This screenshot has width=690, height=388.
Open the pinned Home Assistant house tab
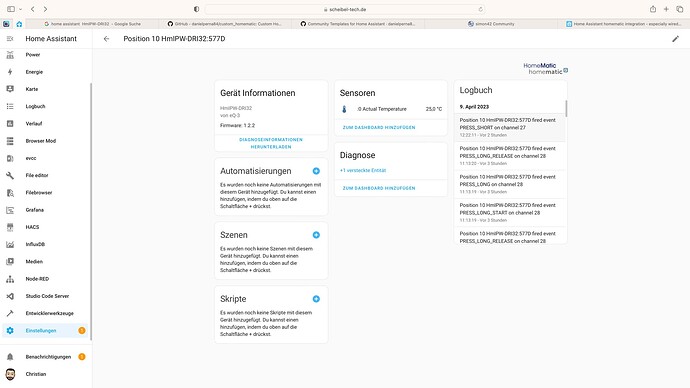point(19,24)
